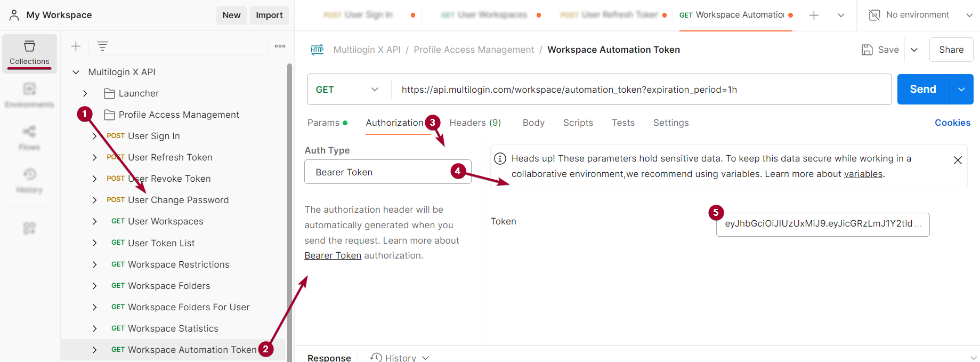This screenshot has height=362, width=980.
Task: Click the Save floppy disk icon
Action: coord(867,50)
